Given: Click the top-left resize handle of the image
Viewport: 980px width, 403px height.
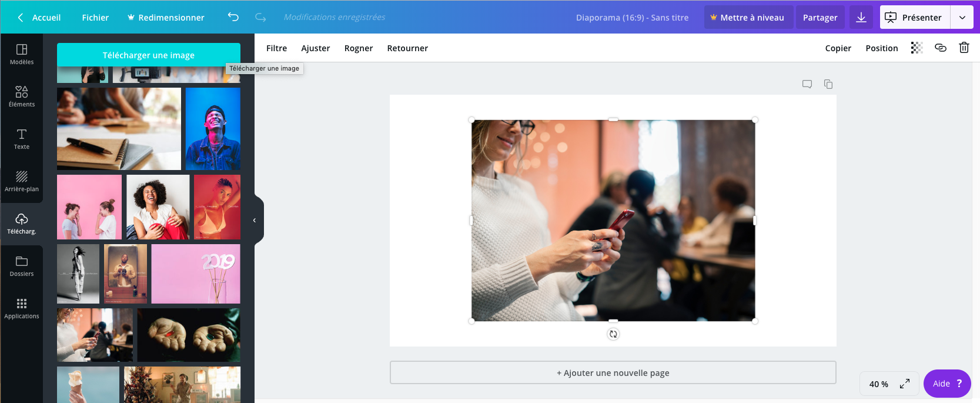Looking at the screenshot, I should pyautogui.click(x=471, y=120).
